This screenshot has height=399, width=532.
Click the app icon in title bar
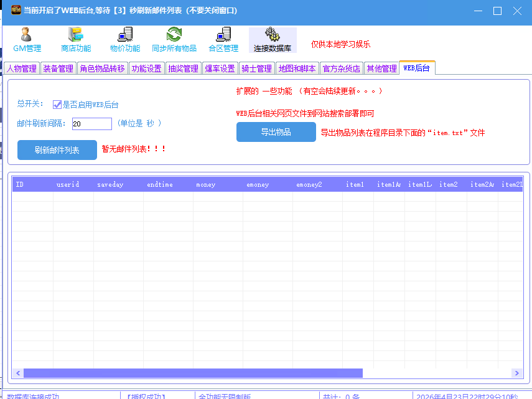tap(16, 11)
